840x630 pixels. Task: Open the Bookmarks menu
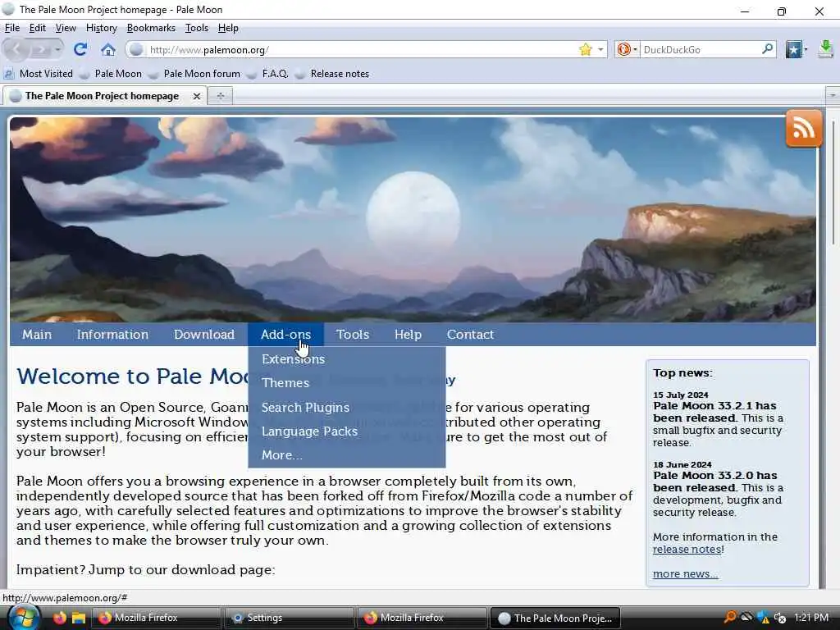point(151,28)
